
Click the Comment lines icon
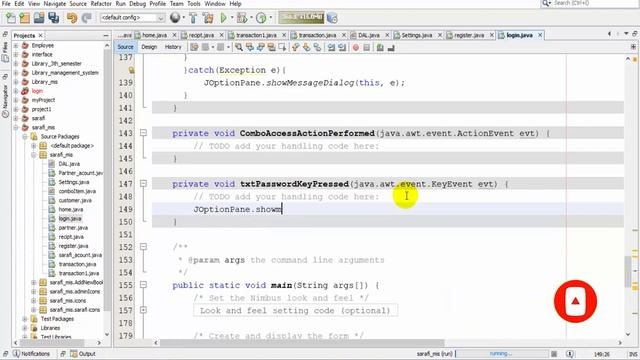[380, 47]
